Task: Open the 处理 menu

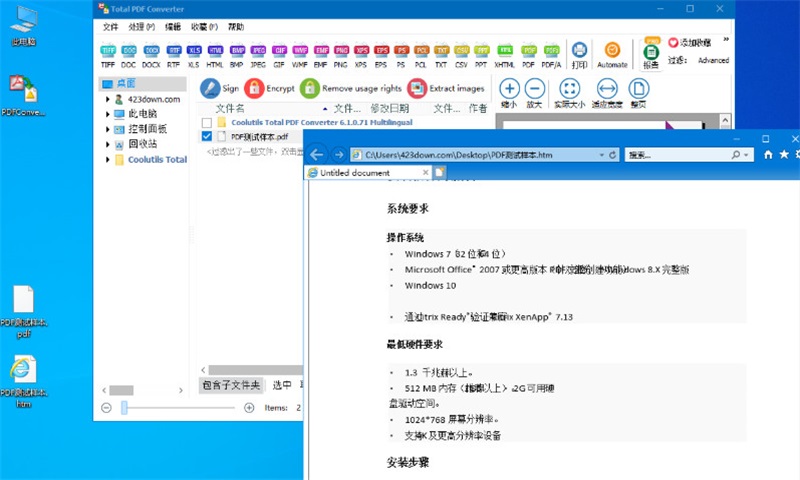Action: [142, 27]
